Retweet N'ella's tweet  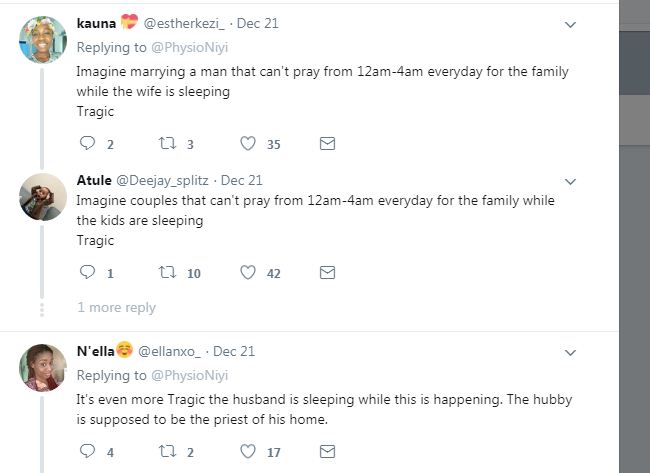click(167, 452)
